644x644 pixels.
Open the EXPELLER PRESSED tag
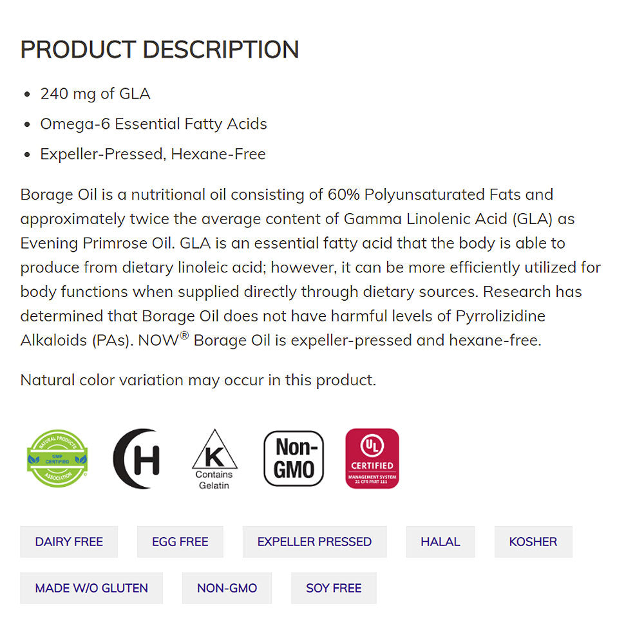click(x=314, y=542)
